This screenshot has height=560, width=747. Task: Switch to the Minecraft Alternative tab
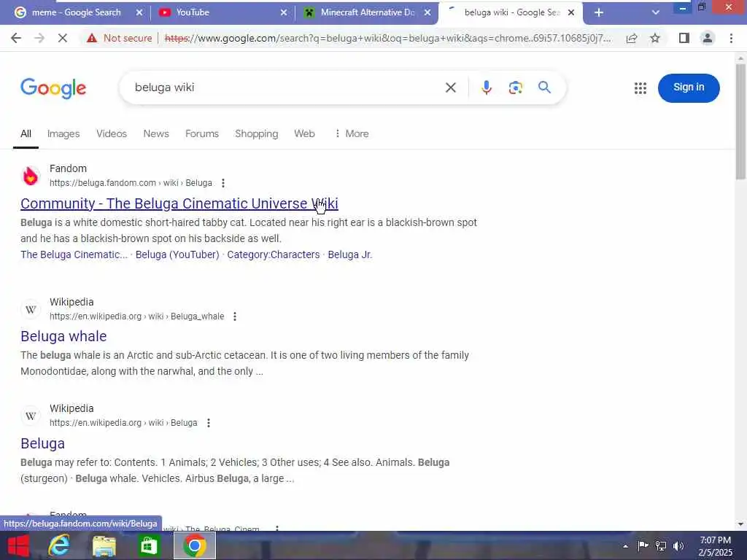[x=366, y=13]
